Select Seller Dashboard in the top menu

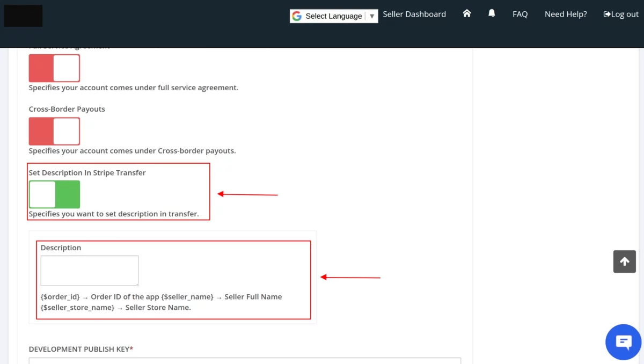(x=414, y=14)
